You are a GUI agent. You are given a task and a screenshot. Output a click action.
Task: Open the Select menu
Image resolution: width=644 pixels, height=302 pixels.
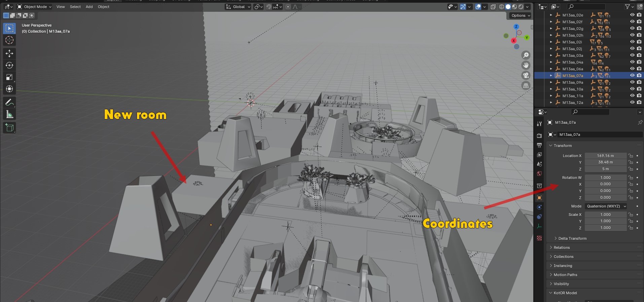pos(75,7)
